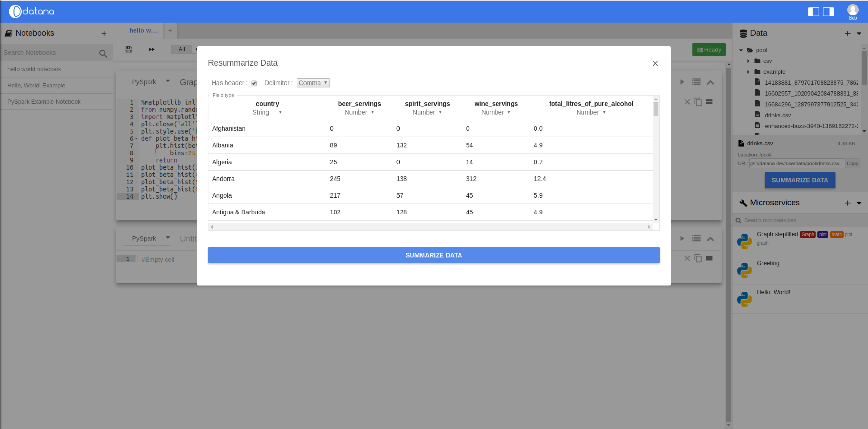Click the Search microservices field
This screenshot has height=429, width=868.
pyautogui.click(x=775, y=220)
